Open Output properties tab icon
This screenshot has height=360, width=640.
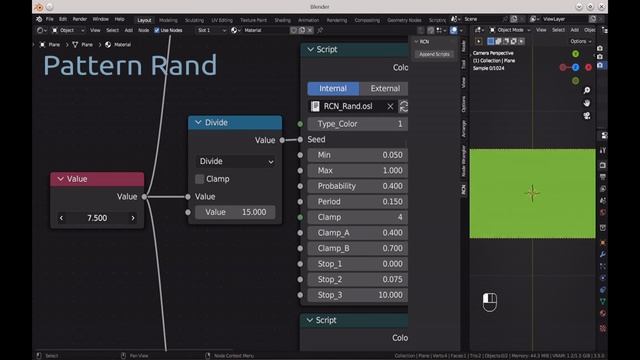(603, 177)
